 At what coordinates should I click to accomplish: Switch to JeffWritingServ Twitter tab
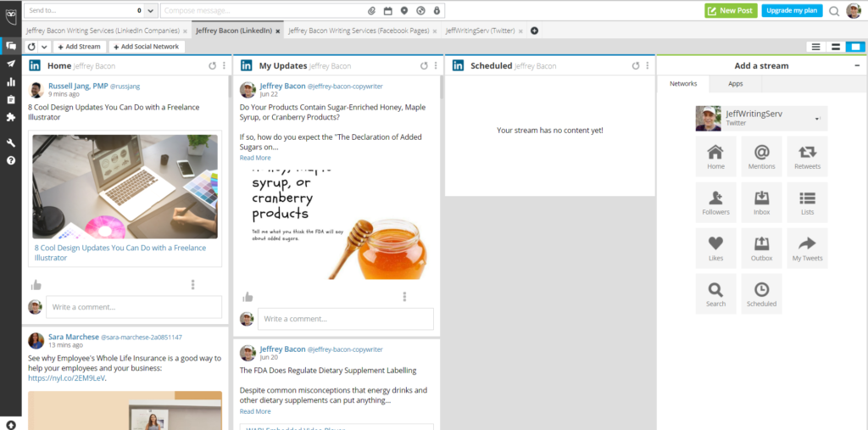pos(480,31)
